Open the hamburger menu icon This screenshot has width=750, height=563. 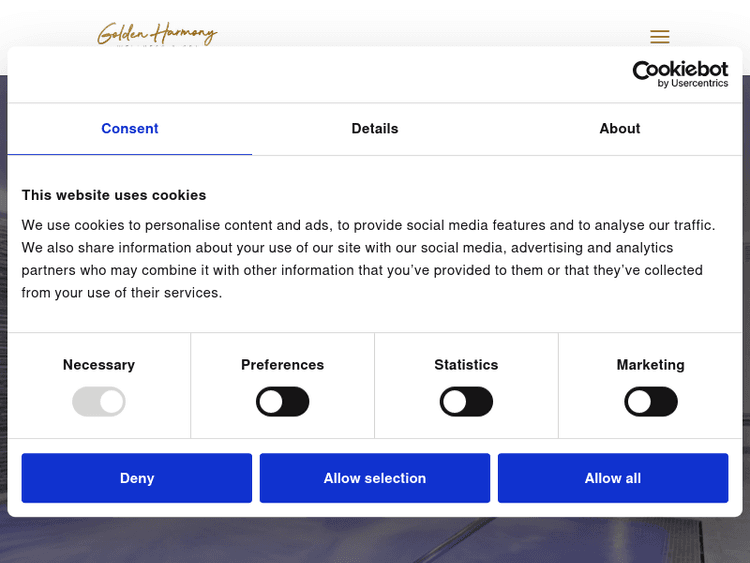pyautogui.click(x=660, y=36)
